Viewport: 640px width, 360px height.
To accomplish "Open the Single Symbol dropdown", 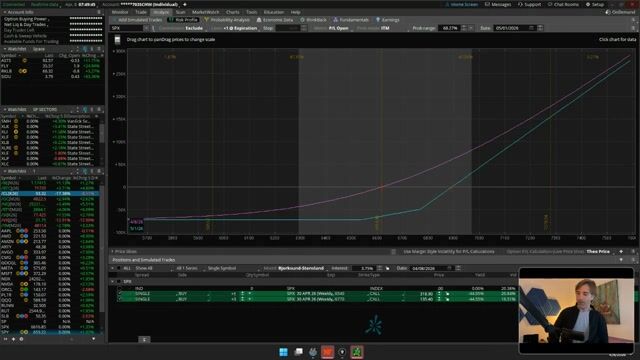I will pyautogui.click(x=222, y=268).
